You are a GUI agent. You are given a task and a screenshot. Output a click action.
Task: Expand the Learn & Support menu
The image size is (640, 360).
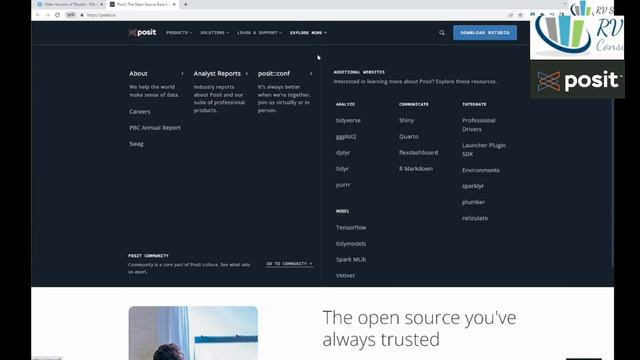260,33
